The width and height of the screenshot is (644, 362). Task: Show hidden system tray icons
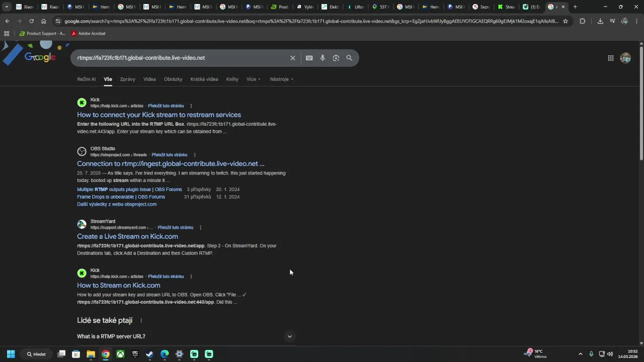pos(580,354)
